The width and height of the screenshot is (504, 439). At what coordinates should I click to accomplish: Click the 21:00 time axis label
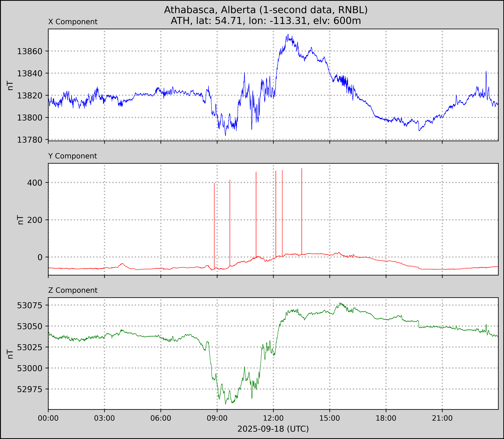tap(442, 418)
